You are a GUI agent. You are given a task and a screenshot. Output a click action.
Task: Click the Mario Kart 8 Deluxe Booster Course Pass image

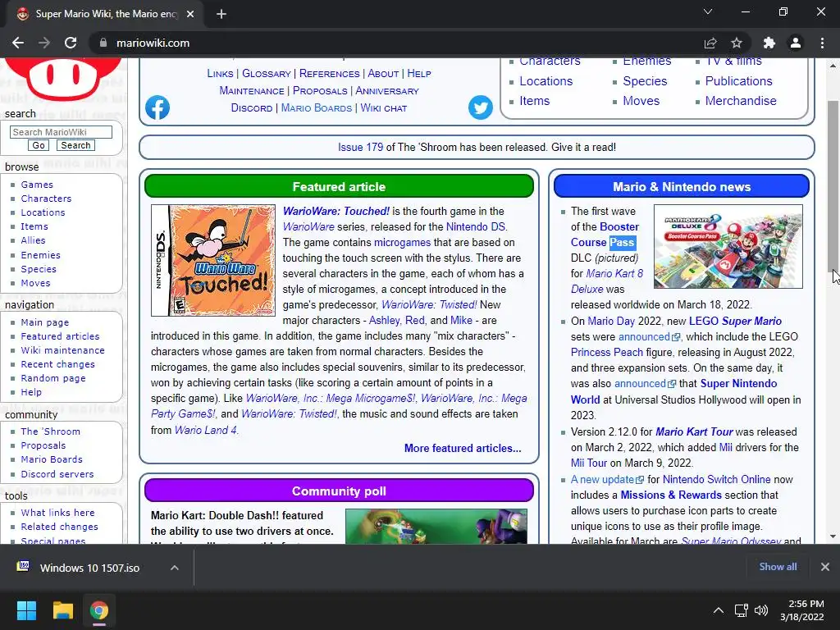728,246
